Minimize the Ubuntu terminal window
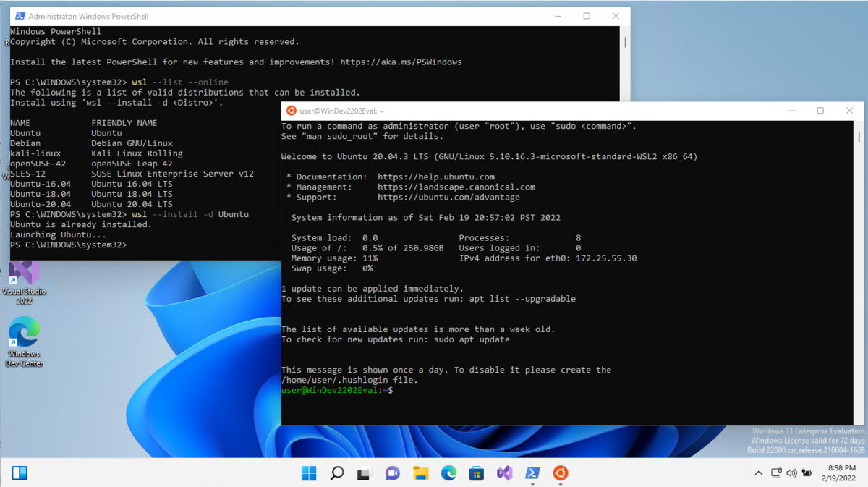The image size is (868, 487). (791, 111)
